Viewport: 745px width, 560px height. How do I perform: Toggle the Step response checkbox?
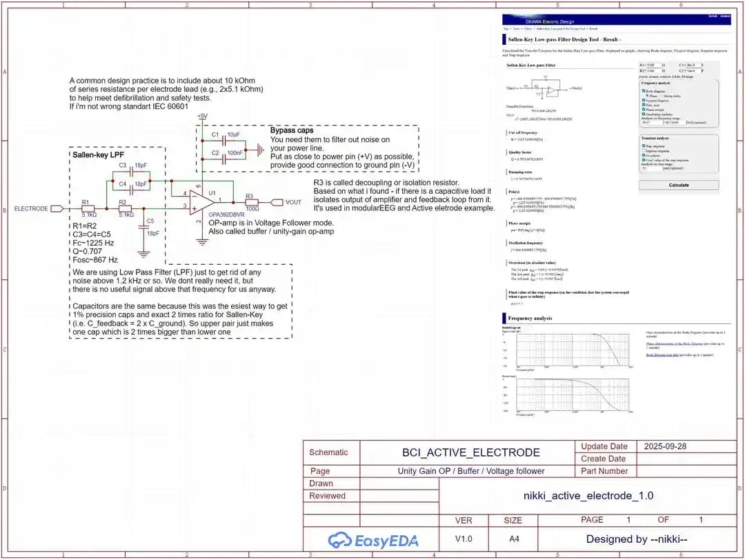(x=644, y=146)
